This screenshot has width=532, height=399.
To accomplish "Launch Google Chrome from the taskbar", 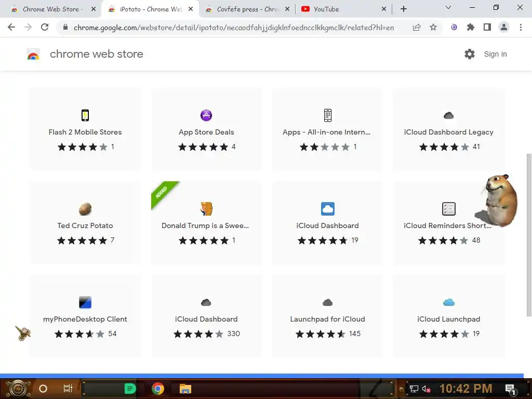I will click(x=158, y=389).
